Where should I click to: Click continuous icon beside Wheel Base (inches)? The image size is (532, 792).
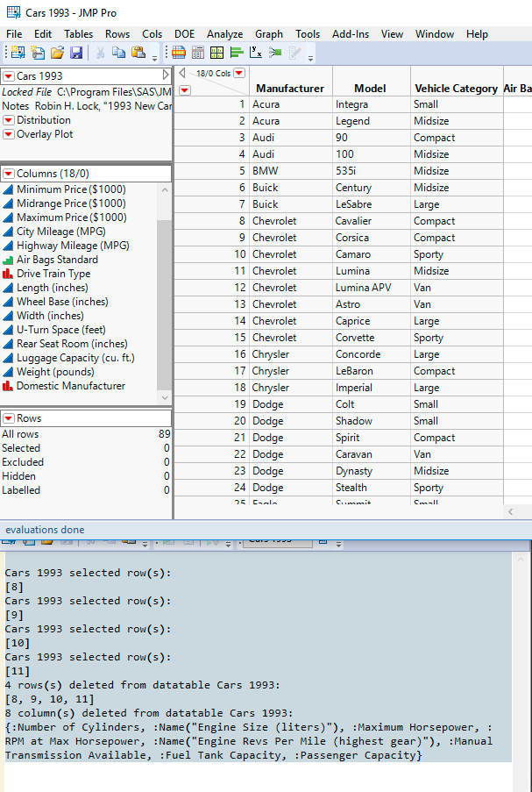[8, 302]
